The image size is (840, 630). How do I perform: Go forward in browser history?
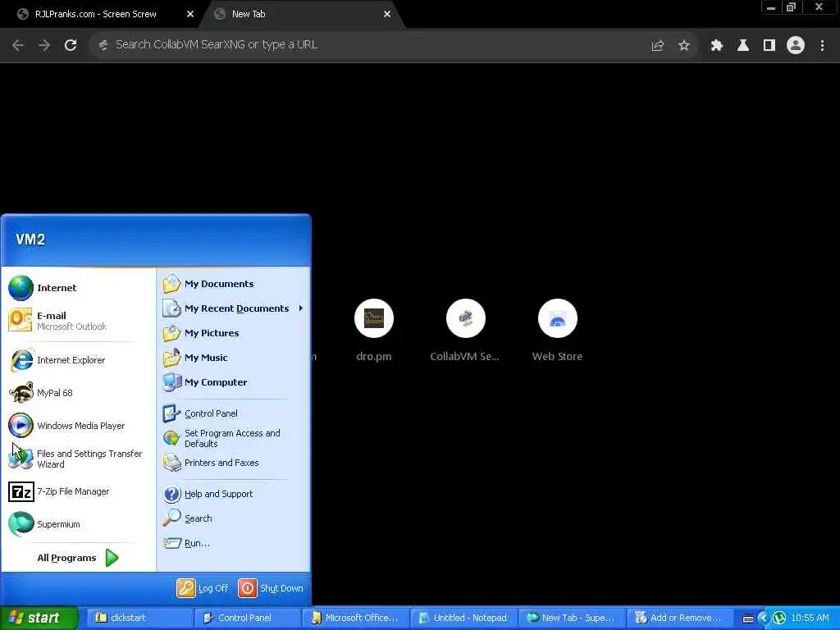tap(44, 45)
